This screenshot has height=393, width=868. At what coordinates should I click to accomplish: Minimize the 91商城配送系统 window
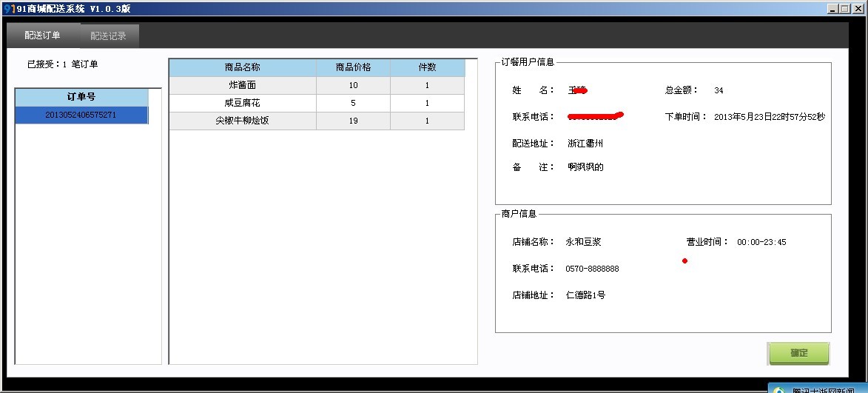[x=833, y=9]
